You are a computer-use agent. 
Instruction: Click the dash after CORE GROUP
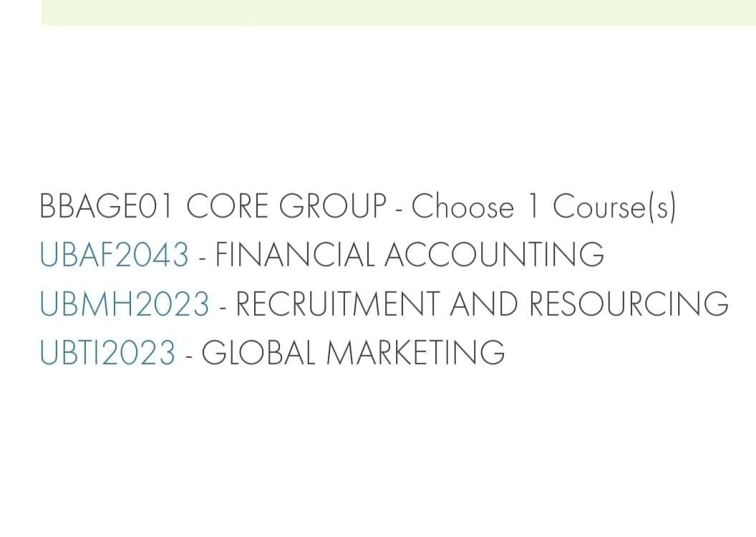pyautogui.click(x=399, y=209)
